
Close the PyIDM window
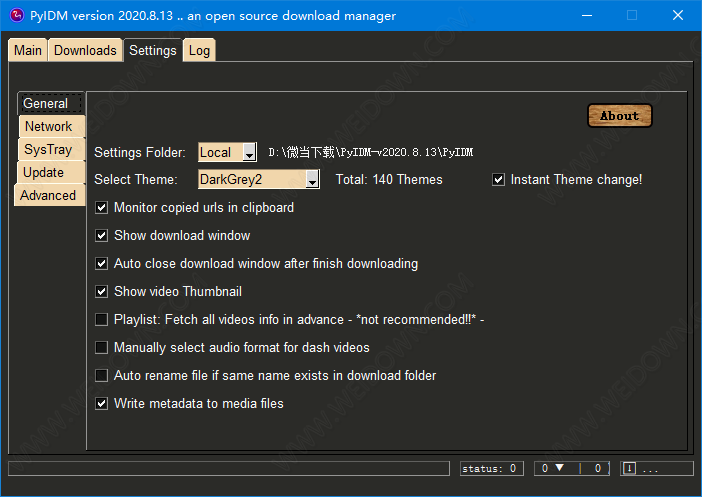(x=678, y=15)
